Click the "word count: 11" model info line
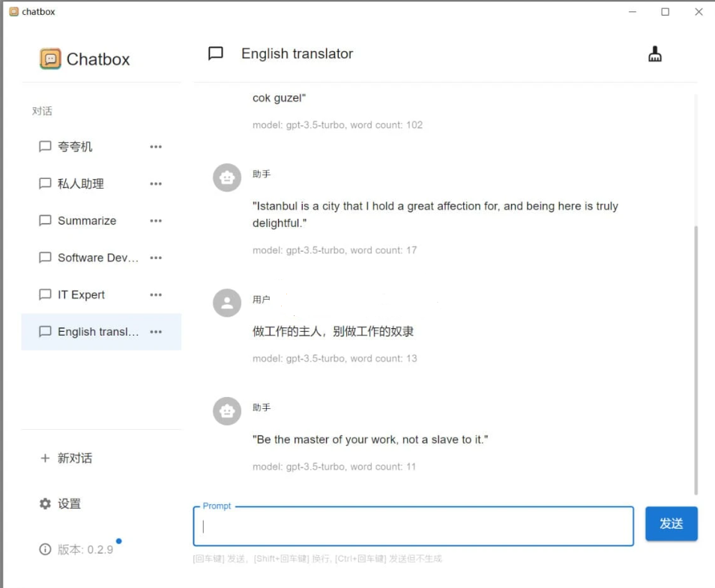Viewport: 715px width, 588px height. pyautogui.click(x=334, y=467)
